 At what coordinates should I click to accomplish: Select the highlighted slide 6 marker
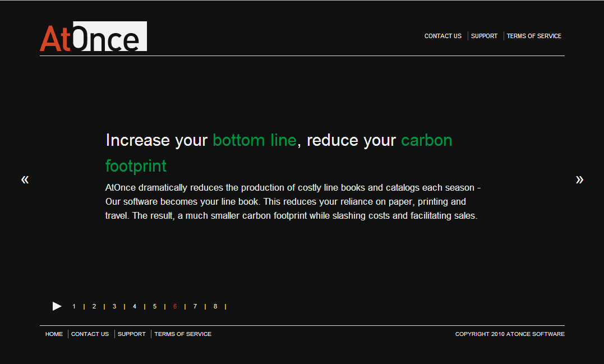coord(175,306)
